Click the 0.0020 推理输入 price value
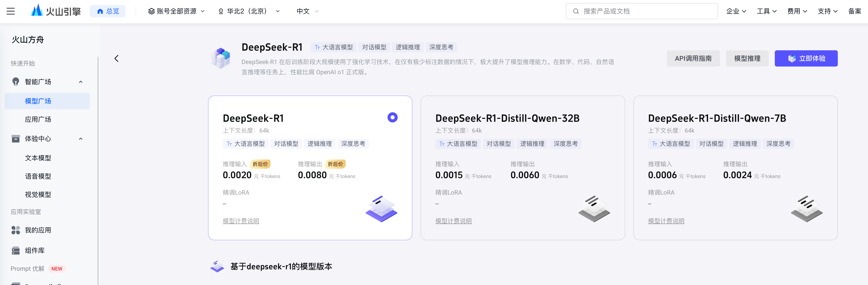This screenshot has height=285, width=868. tap(237, 175)
